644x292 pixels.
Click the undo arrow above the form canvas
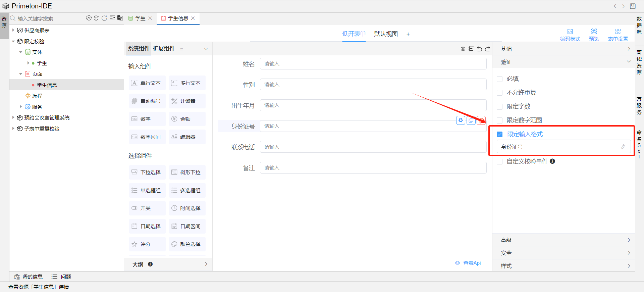point(479,49)
